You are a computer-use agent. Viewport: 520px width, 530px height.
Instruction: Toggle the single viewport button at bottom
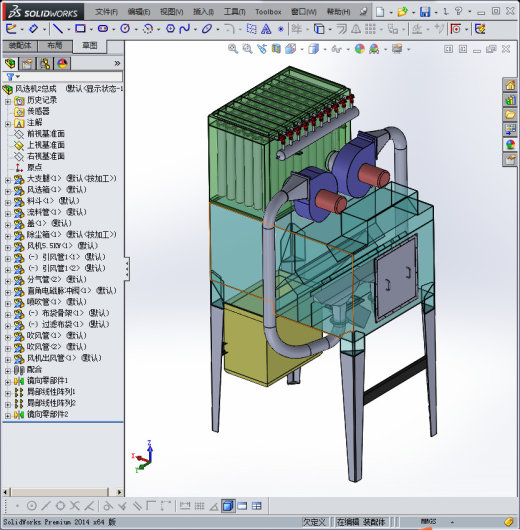click(x=242, y=506)
